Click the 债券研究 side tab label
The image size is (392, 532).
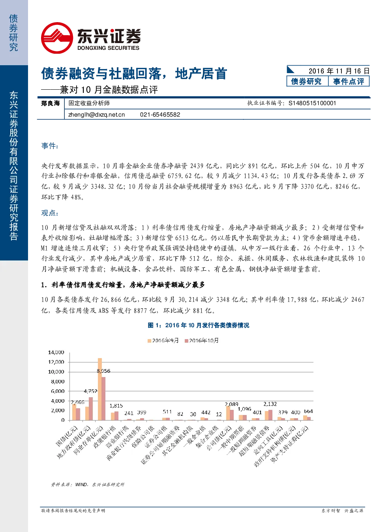coord(13,33)
